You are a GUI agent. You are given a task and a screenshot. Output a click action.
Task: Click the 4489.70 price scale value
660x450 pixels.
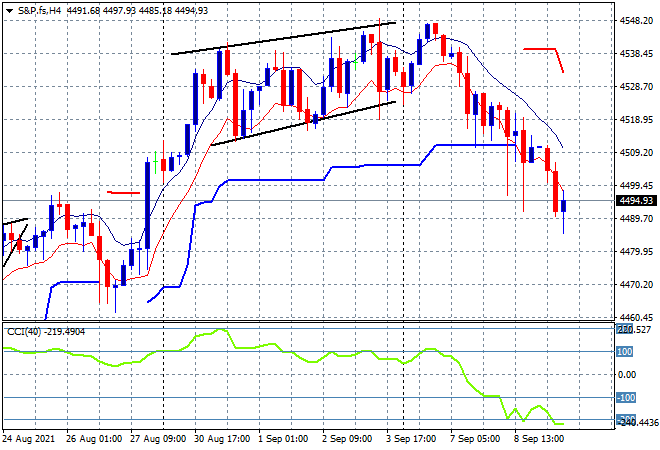tap(636, 218)
